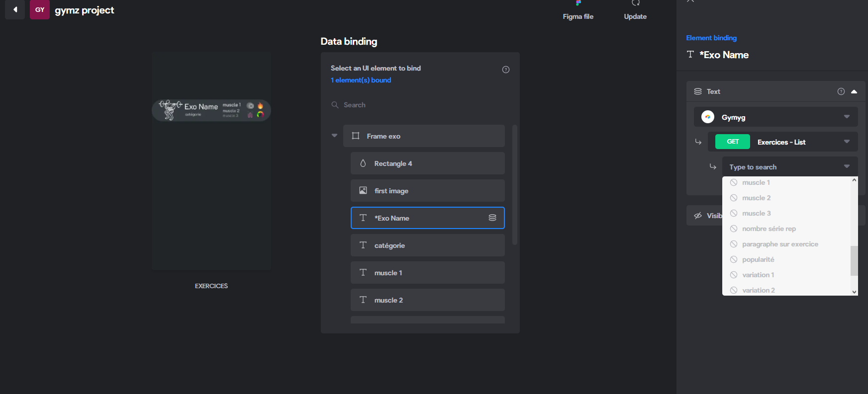Image resolution: width=868 pixels, height=394 pixels.
Task: Open the Element binding breadcrumb link
Action: 711,38
